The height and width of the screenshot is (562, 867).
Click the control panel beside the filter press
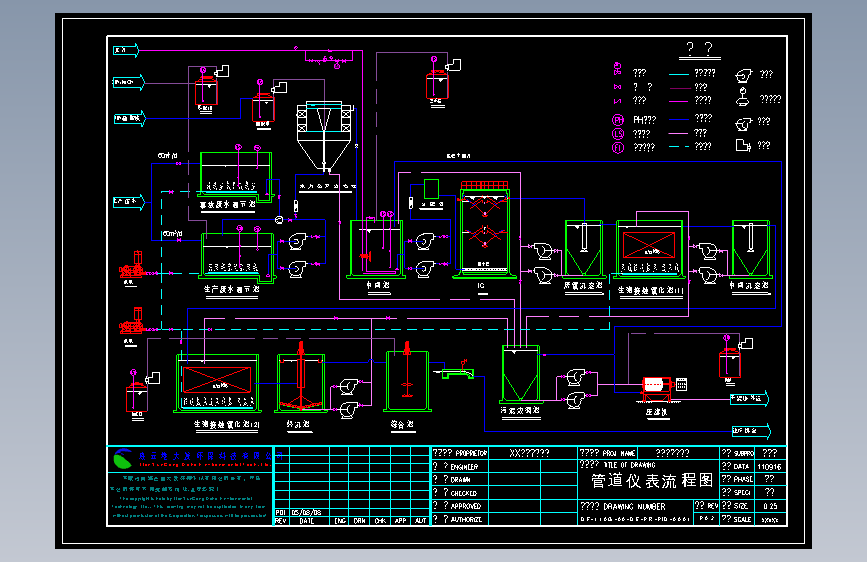682,384
